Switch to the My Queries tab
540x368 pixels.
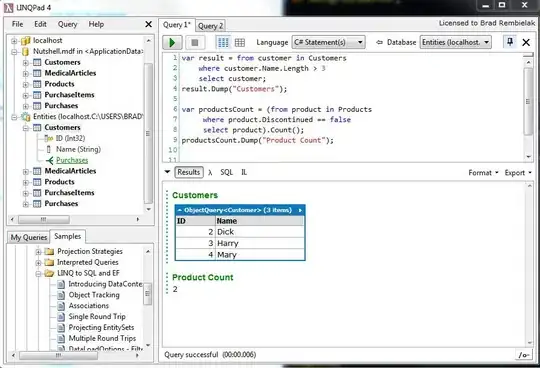click(x=29, y=237)
